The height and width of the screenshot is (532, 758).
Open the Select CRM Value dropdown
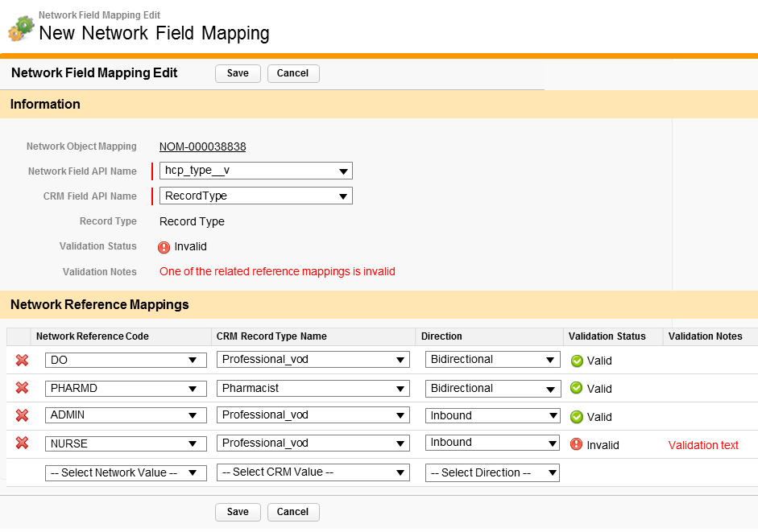pyautogui.click(x=313, y=472)
